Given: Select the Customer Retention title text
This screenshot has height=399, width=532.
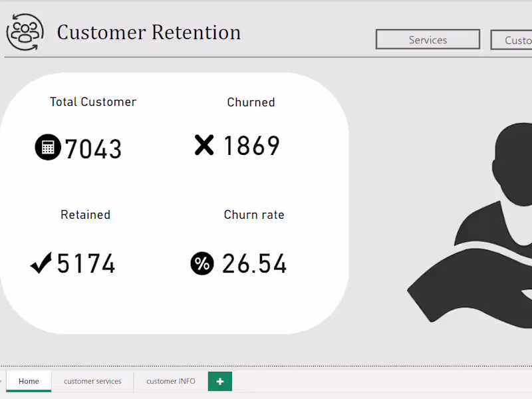Looking at the screenshot, I should point(149,33).
